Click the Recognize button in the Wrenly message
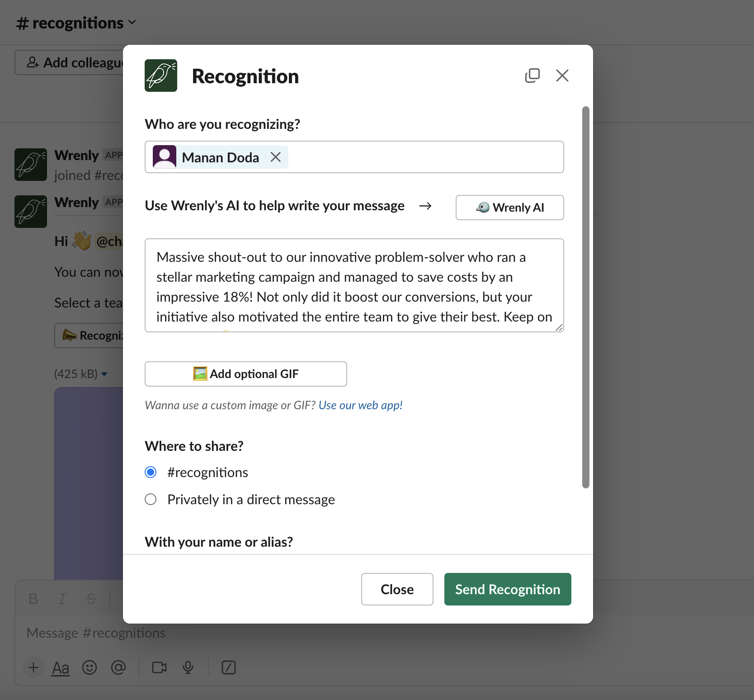This screenshot has height=700, width=754. click(x=89, y=336)
